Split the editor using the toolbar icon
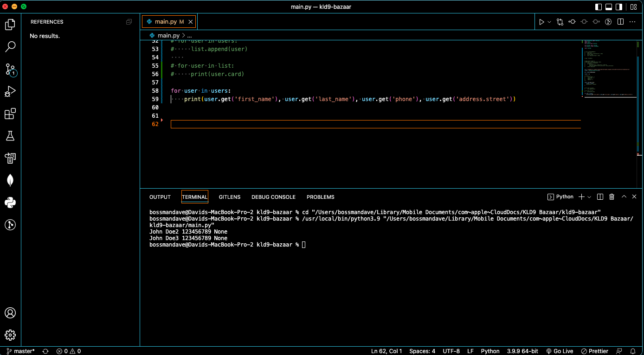Image resolution: width=644 pixels, height=355 pixels. click(x=620, y=21)
